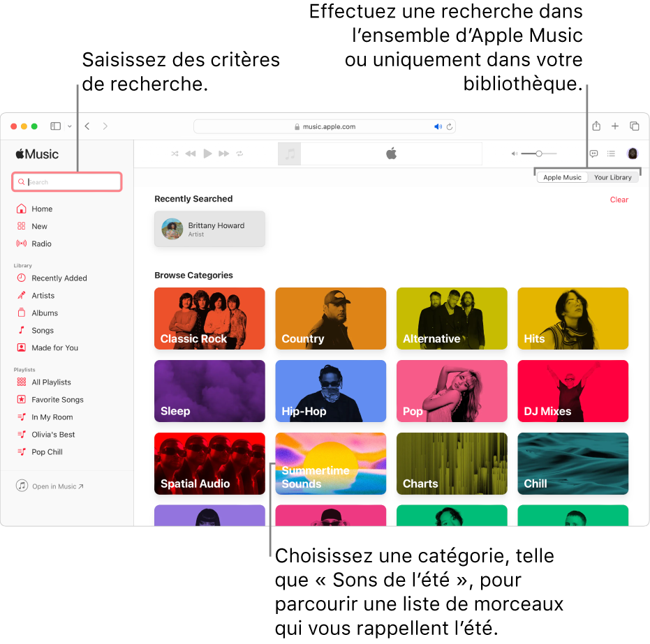Screen dimensions: 650x644
Task: Open Charts category
Action: [x=452, y=463]
